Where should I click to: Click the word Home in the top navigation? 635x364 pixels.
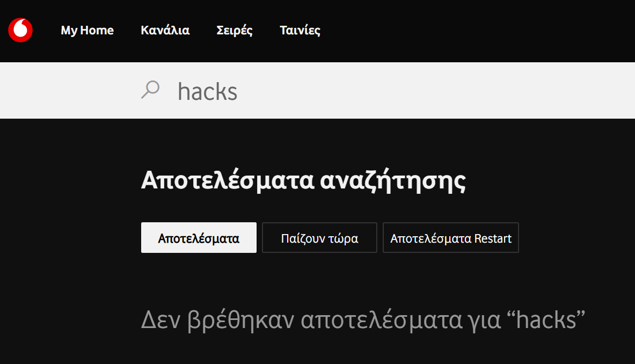97,31
